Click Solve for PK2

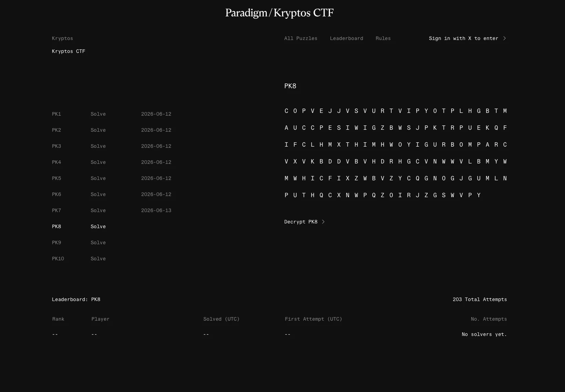coord(98,130)
